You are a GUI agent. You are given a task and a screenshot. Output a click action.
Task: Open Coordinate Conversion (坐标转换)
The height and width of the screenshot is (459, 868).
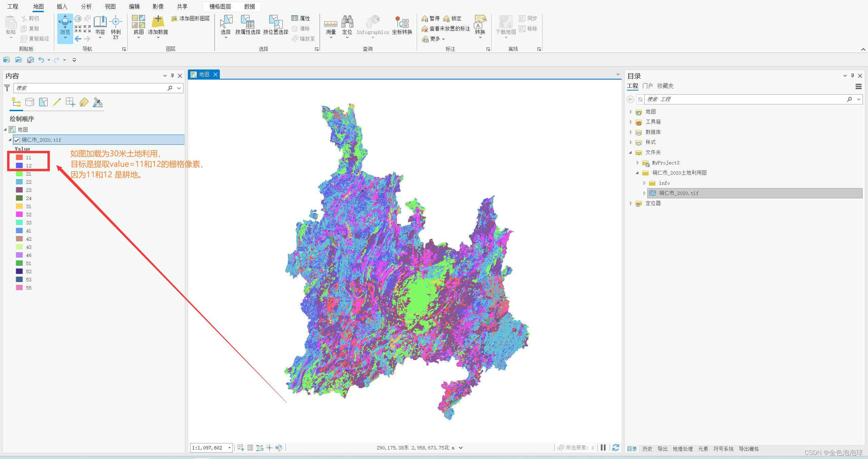tap(402, 25)
